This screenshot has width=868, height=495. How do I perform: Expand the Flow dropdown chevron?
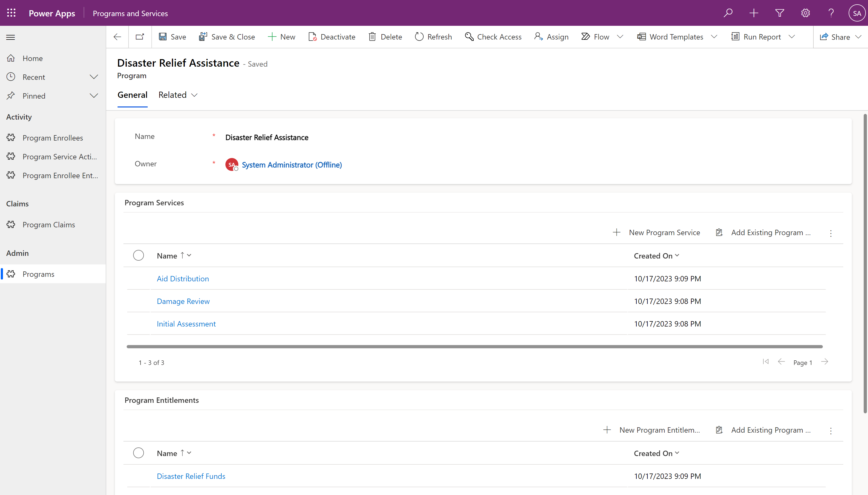[x=620, y=37]
